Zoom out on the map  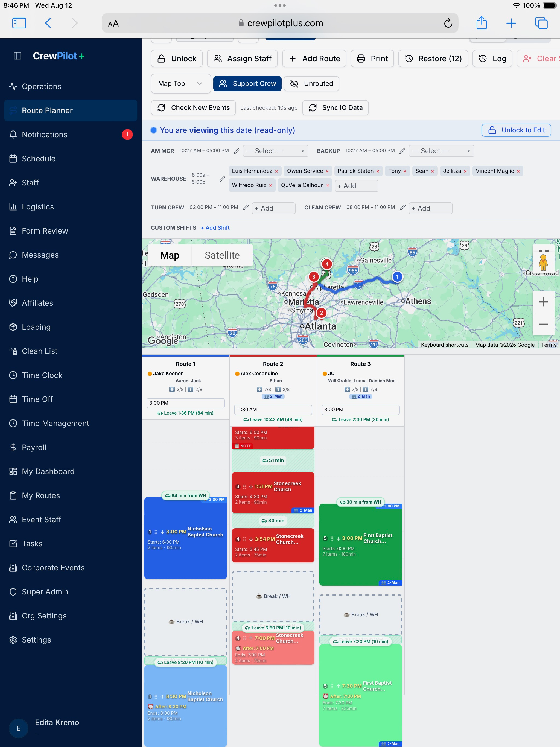pyautogui.click(x=543, y=324)
